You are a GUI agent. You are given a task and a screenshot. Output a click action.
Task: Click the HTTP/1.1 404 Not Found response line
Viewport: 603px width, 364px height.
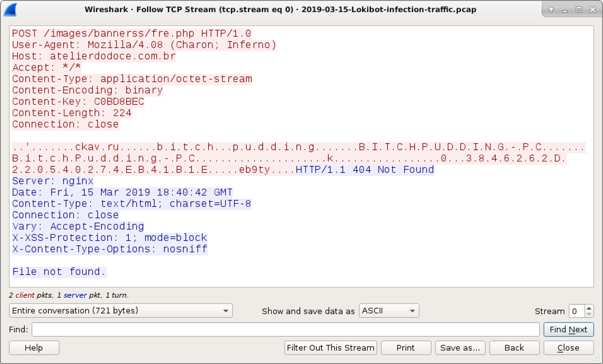(365, 170)
